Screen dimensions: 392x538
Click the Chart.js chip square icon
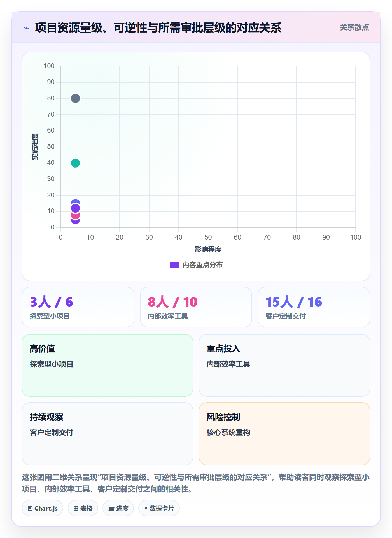(x=30, y=508)
